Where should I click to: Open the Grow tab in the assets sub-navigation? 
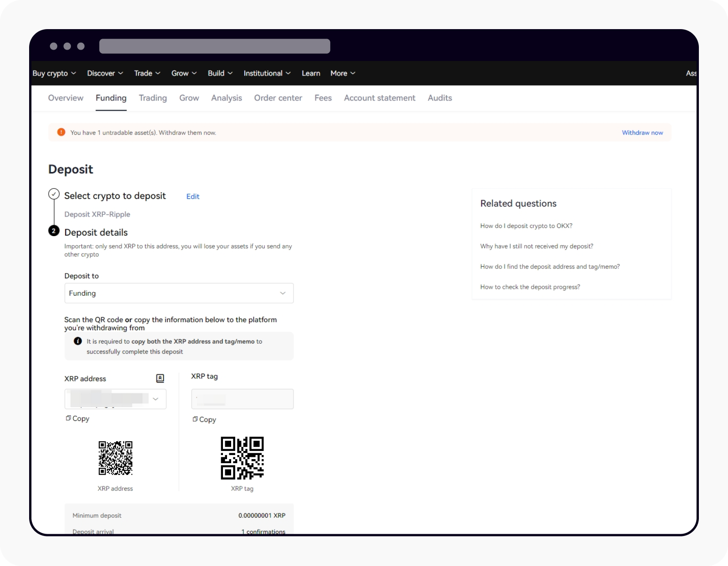point(189,98)
